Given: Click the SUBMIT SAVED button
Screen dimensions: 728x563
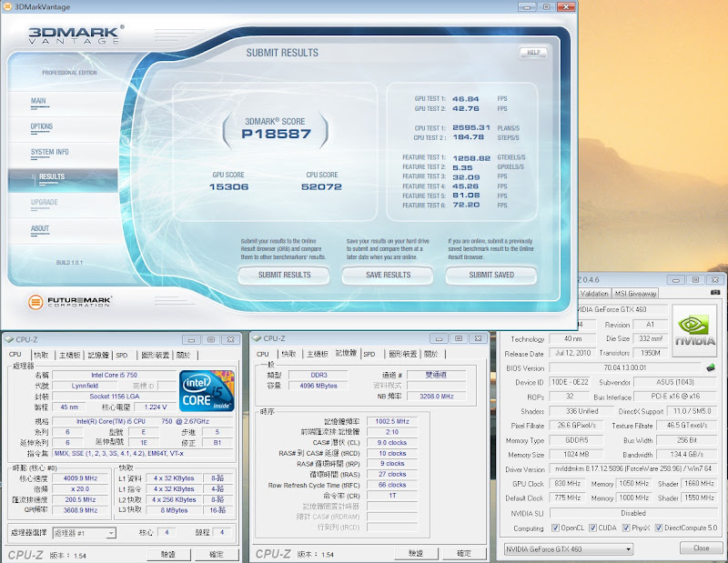Looking at the screenshot, I should 491,275.
